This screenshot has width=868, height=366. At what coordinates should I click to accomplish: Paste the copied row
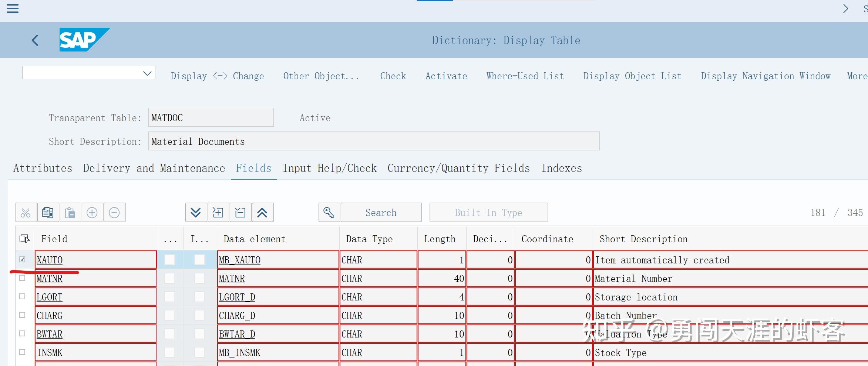tap(70, 212)
